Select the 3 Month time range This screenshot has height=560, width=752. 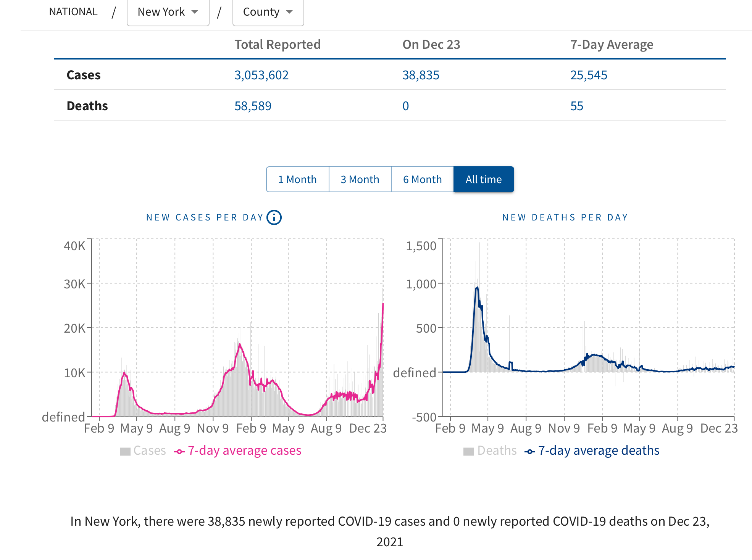pos(360,179)
